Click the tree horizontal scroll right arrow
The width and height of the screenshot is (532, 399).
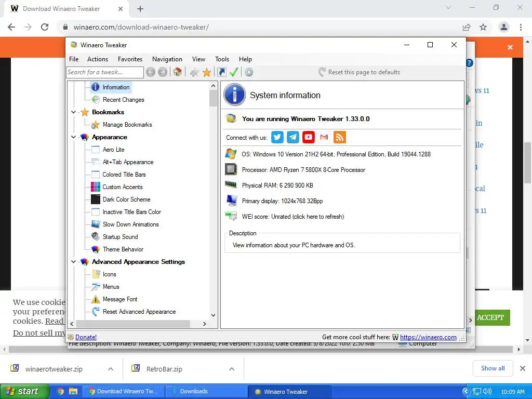pyautogui.click(x=204, y=324)
